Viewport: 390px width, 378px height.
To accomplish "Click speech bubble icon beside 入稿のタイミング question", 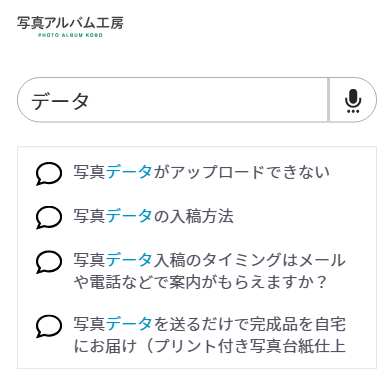I will (x=49, y=262).
